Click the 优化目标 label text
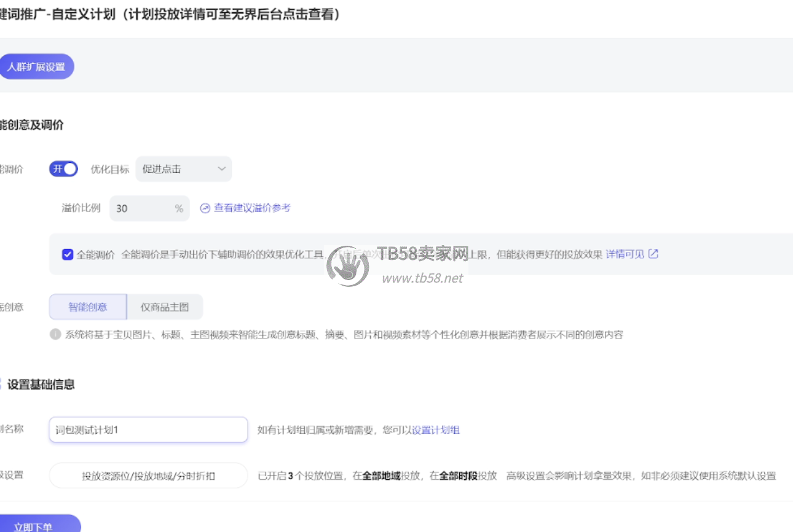This screenshot has width=793, height=532. (110, 169)
